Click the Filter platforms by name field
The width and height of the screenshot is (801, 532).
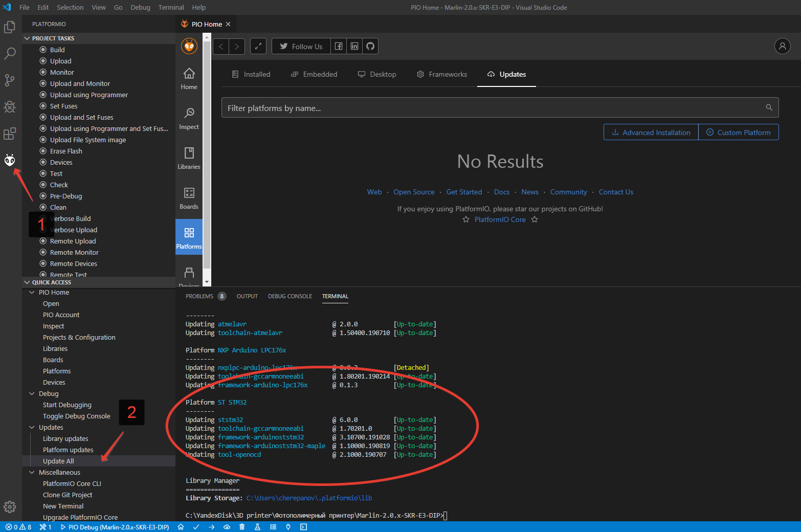click(x=500, y=108)
